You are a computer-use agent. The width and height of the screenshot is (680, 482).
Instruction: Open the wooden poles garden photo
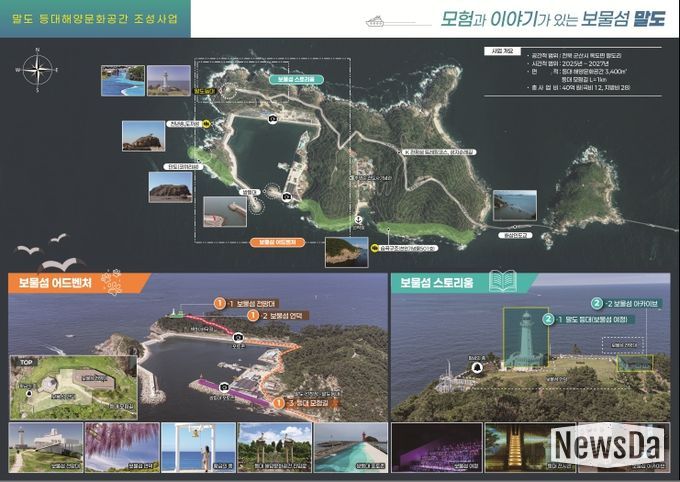275,448
